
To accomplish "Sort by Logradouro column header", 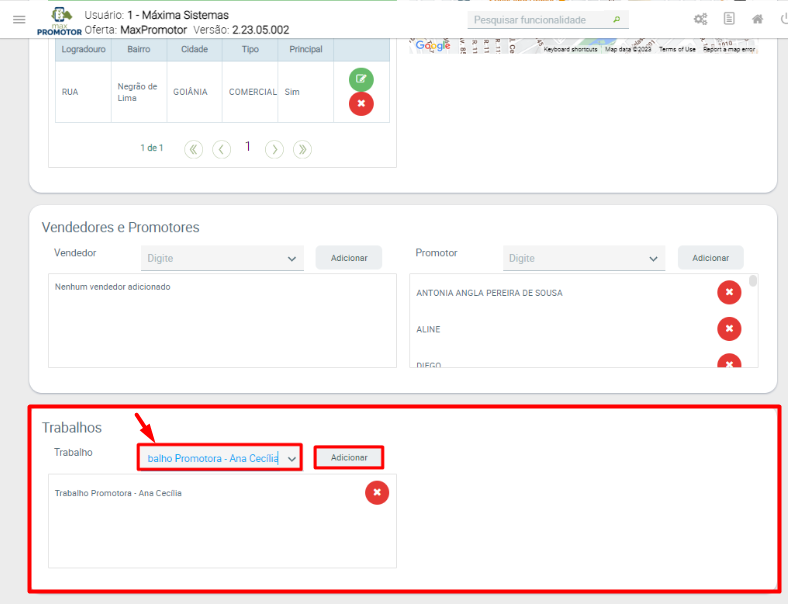I will pos(83,49).
